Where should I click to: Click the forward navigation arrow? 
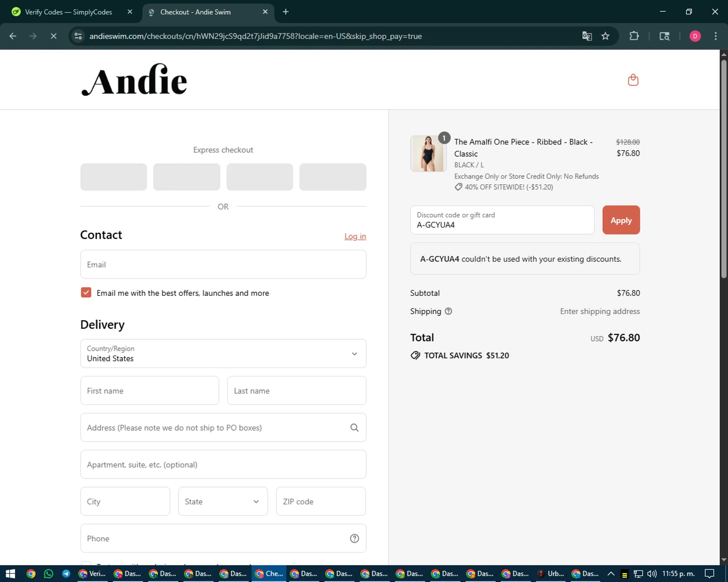point(33,36)
